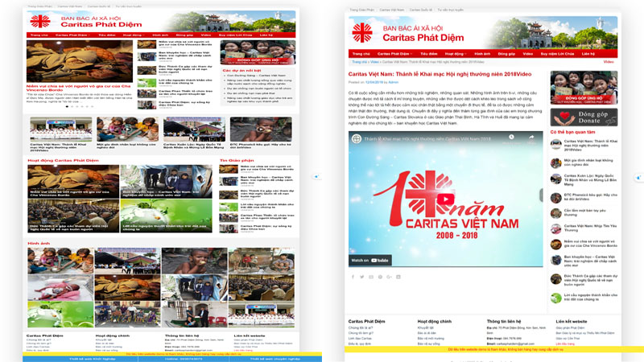Click the large featured slider image on the homepage
Image resolution: width=644 pixels, height=362 pixels.
80,61
